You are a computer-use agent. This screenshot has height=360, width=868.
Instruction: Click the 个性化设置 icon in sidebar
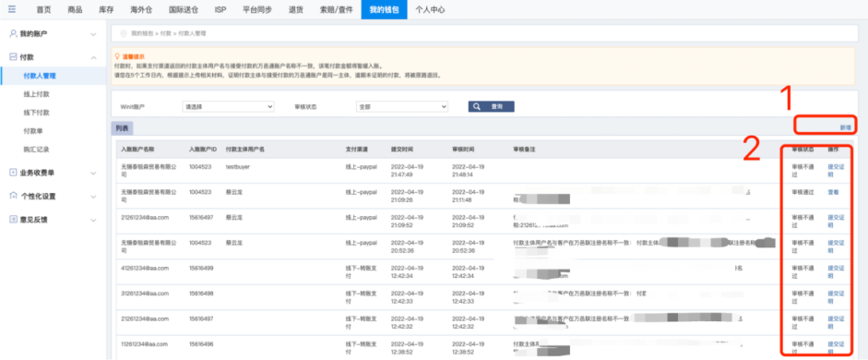click(x=13, y=196)
